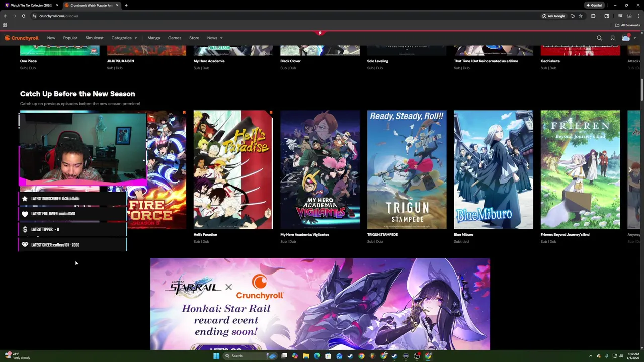Open the My Hero Academia: Vigilantes poster

[x=320, y=170]
